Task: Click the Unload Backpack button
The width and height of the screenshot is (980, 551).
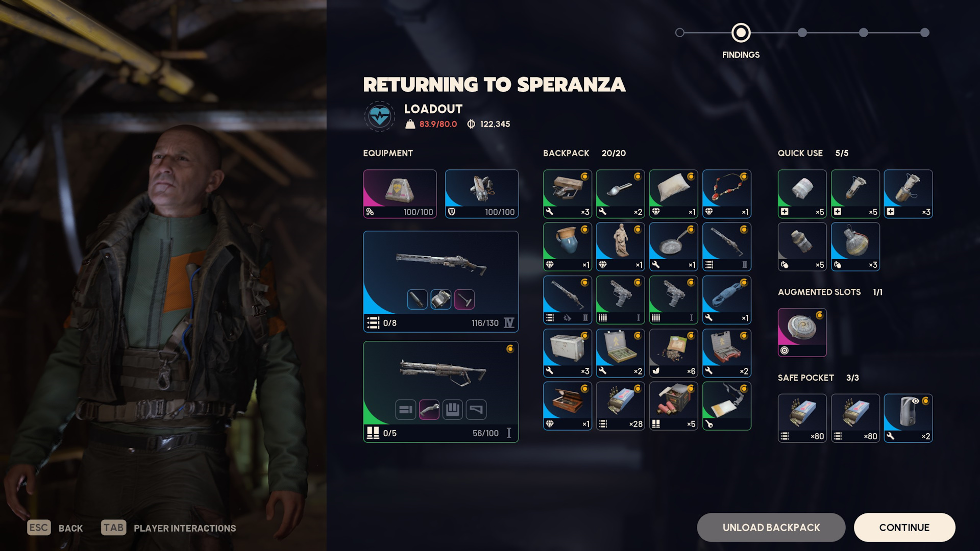Action: coord(771,528)
